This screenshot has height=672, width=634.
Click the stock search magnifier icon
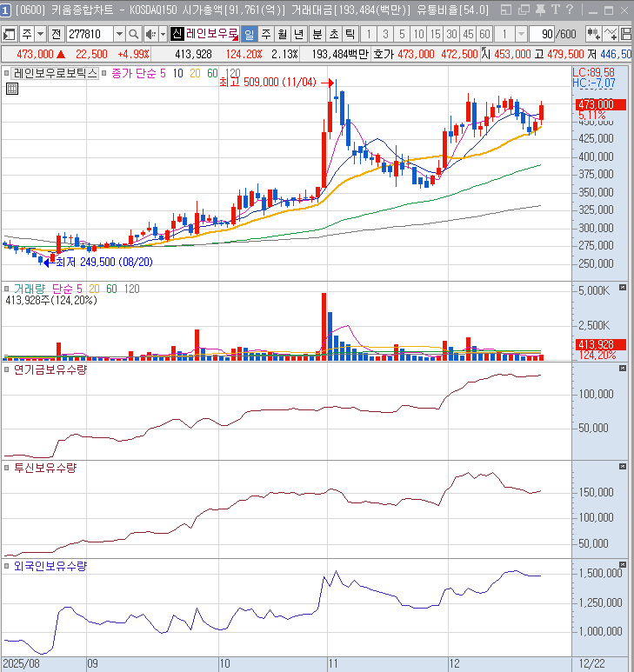[134, 34]
